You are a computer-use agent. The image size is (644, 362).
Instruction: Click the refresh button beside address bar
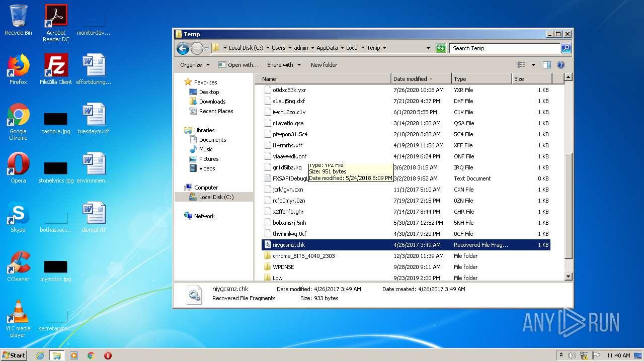(x=441, y=48)
